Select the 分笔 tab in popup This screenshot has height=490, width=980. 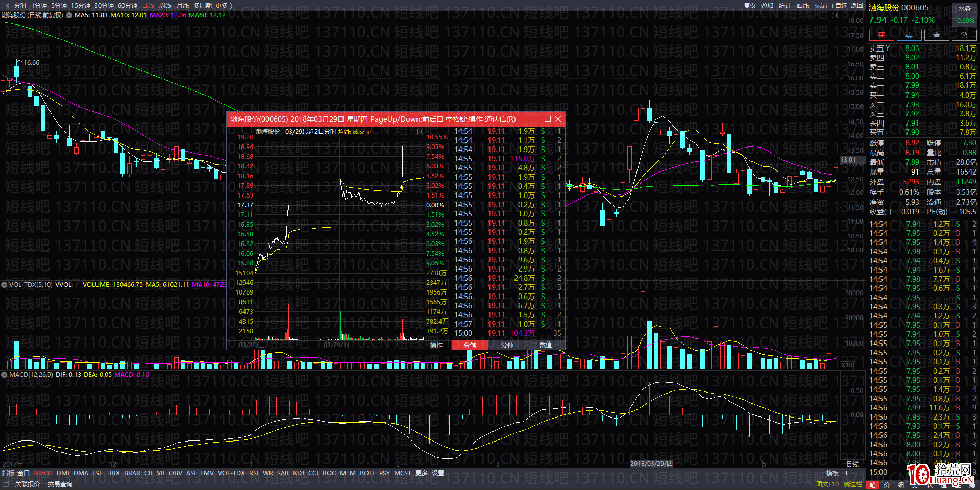[x=470, y=345]
